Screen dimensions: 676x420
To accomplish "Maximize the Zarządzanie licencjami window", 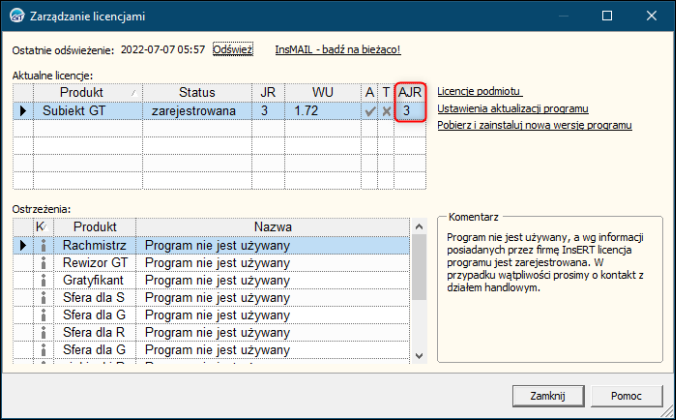I will (x=607, y=16).
